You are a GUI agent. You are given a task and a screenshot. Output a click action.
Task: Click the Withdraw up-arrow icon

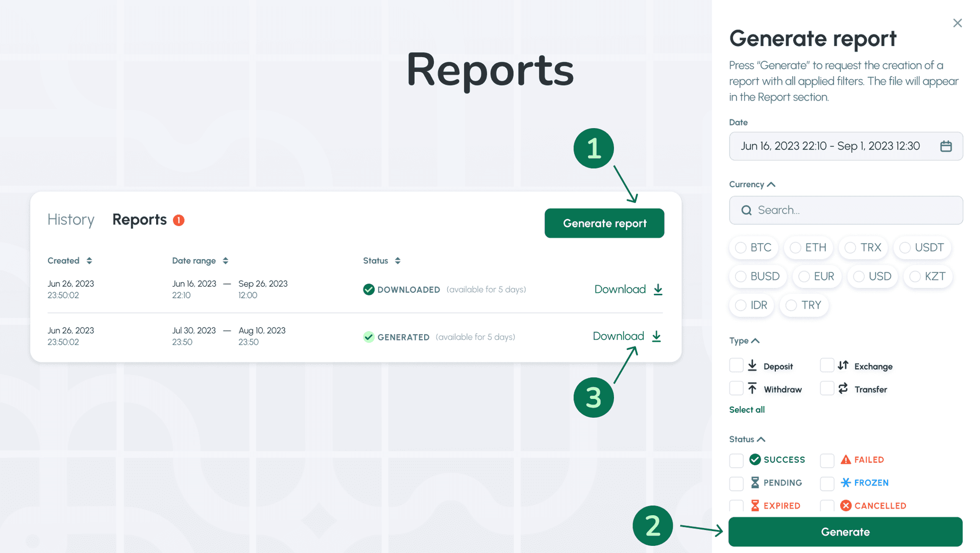pos(752,388)
